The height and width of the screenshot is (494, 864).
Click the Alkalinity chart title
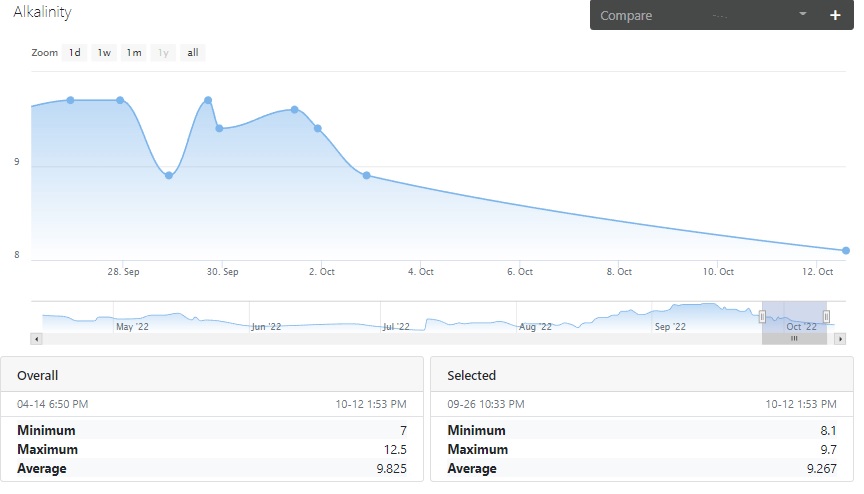point(42,12)
